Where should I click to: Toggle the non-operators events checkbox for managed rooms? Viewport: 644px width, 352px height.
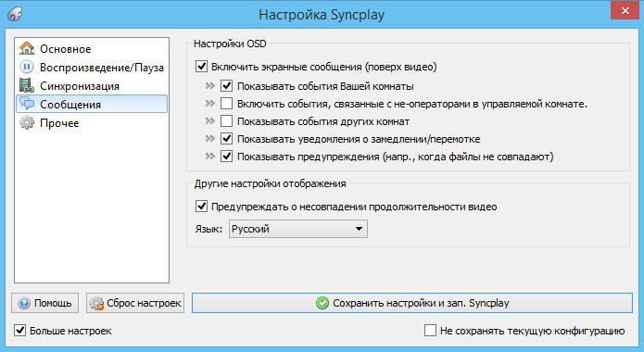tap(226, 104)
